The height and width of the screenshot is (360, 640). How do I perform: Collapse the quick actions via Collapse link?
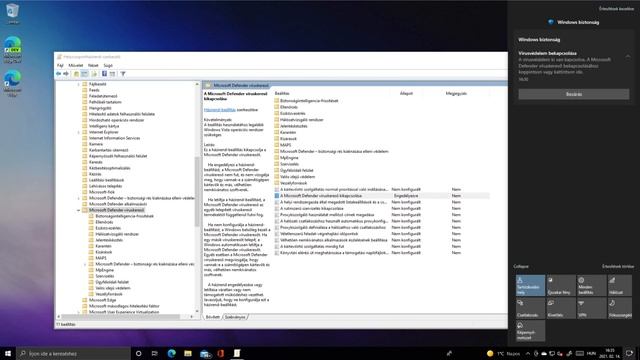pos(521,267)
